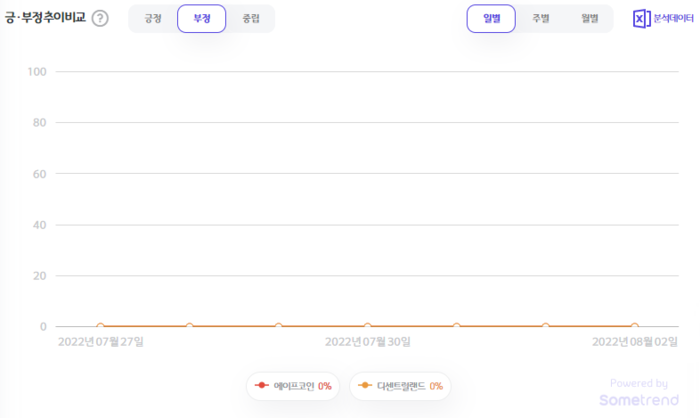Click the 80 y-axis label

point(39,123)
